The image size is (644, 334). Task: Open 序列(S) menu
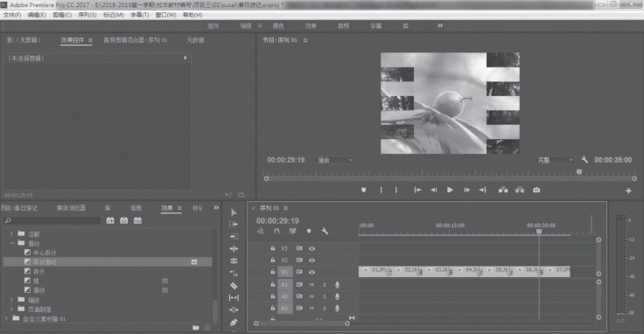coord(87,15)
